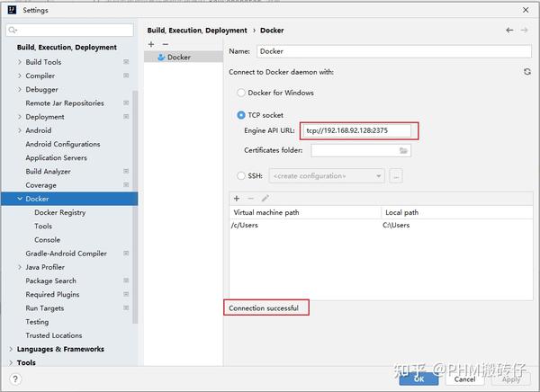Viewport: 540px width, 392px height.
Task: Click the OK button
Action: tap(418, 379)
